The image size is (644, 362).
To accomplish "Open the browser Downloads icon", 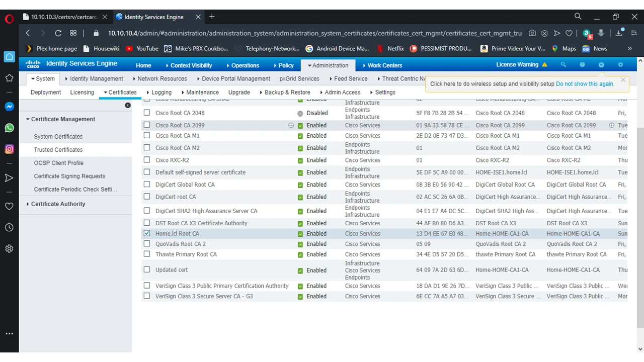I will click(619, 33).
